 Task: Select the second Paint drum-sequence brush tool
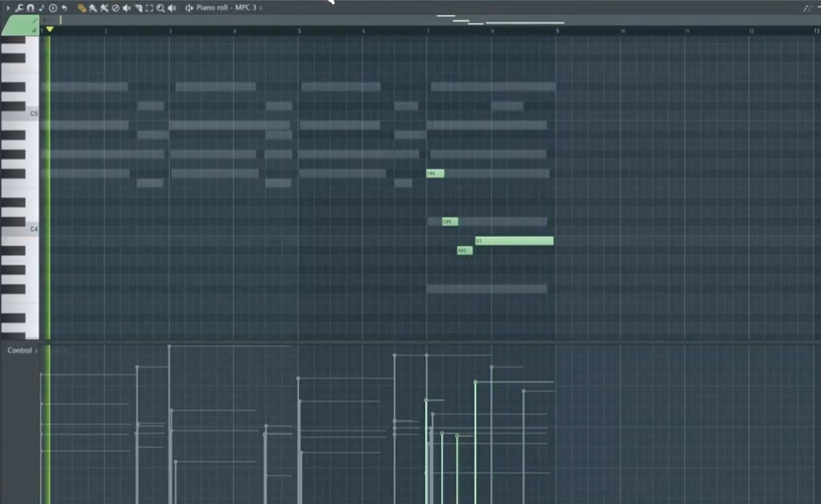pyautogui.click(x=104, y=8)
